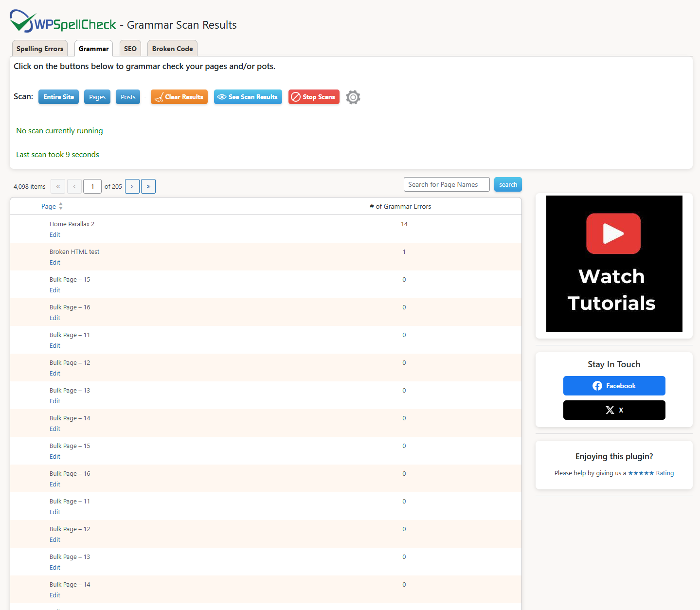Click the 14 grammar errors count
This screenshot has width=700, height=610.
click(404, 224)
